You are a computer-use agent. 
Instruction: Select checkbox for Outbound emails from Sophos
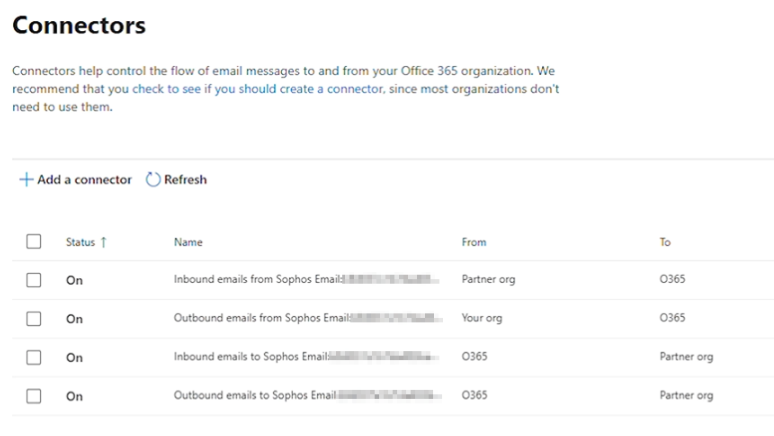point(34,319)
